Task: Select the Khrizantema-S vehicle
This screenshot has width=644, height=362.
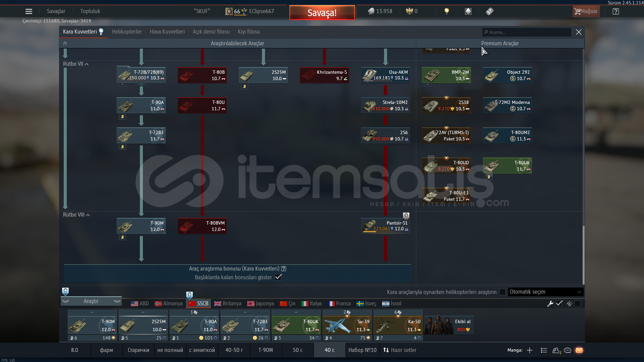Action: coord(324,75)
